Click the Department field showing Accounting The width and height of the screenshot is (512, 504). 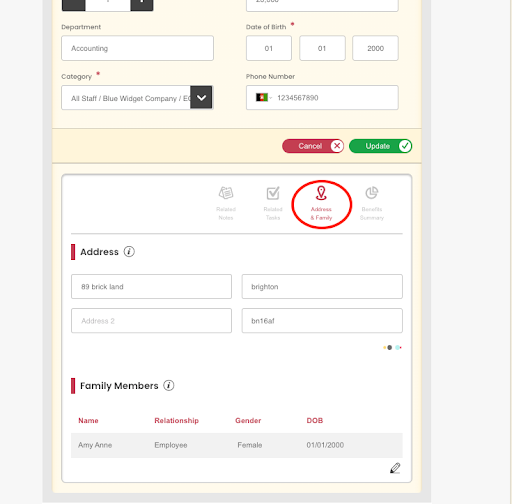(137, 48)
